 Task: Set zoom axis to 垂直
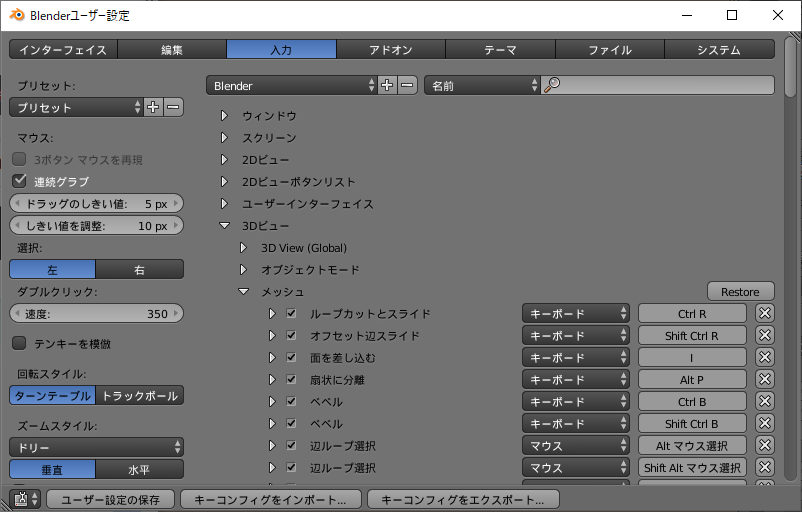(x=53, y=470)
